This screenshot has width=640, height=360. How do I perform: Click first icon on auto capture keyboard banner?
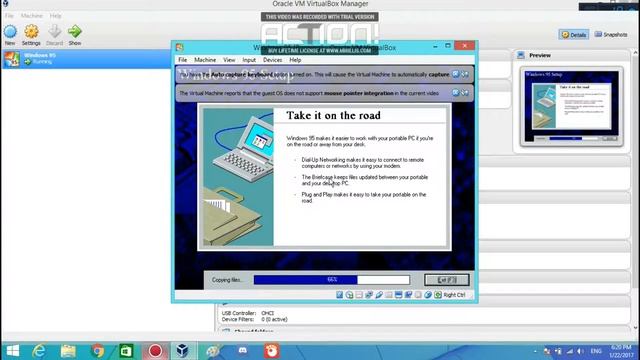pos(456,74)
